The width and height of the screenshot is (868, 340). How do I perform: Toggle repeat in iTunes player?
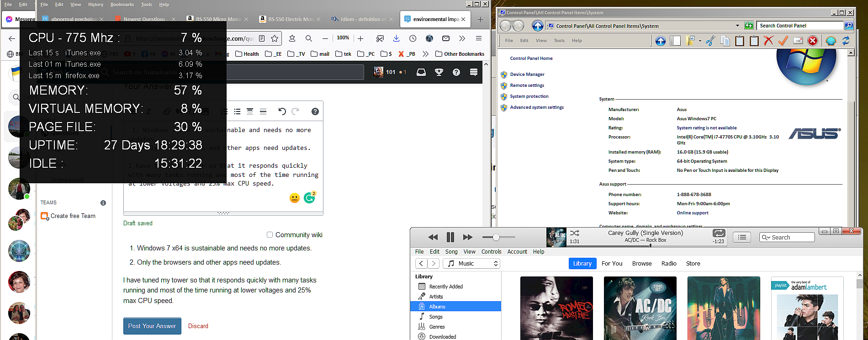click(719, 233)
